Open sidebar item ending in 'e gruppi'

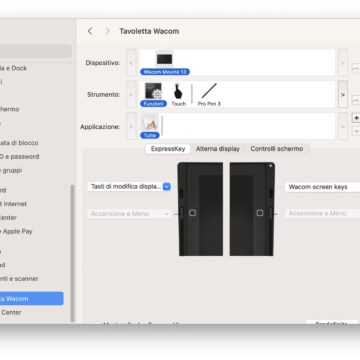pyautogui.click(x=12, y=170)
